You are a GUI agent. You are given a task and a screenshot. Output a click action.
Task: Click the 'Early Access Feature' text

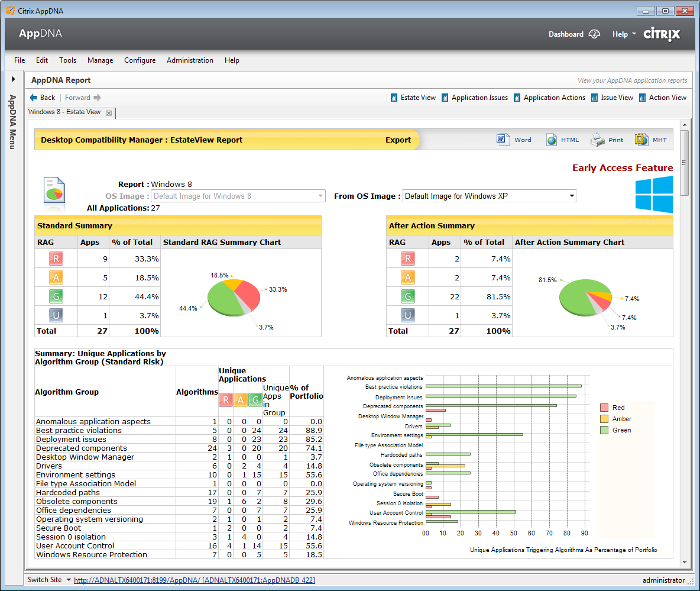pos(623,168)
